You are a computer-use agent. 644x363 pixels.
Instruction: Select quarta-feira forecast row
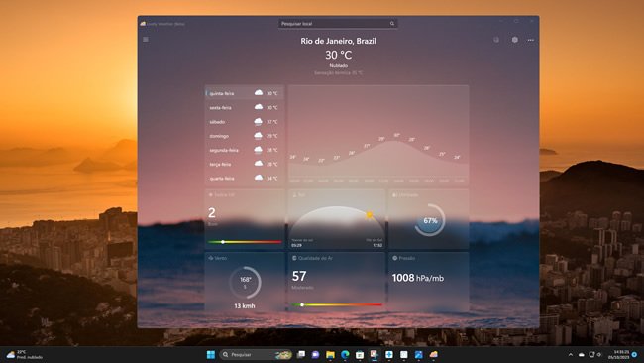[245, 178]
